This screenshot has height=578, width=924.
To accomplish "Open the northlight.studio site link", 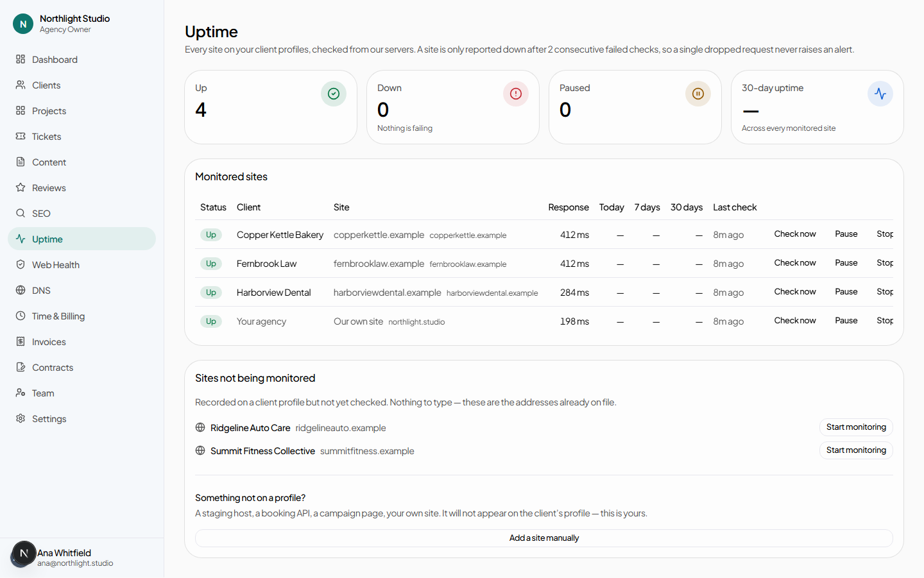I will (x=416, y=322).
